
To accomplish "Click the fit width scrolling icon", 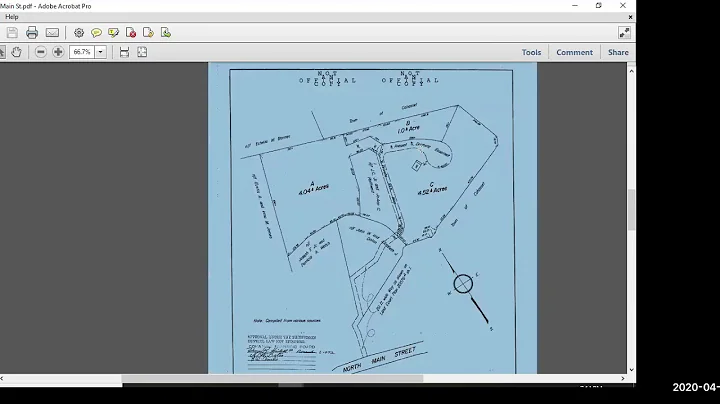I will point(124,52).
